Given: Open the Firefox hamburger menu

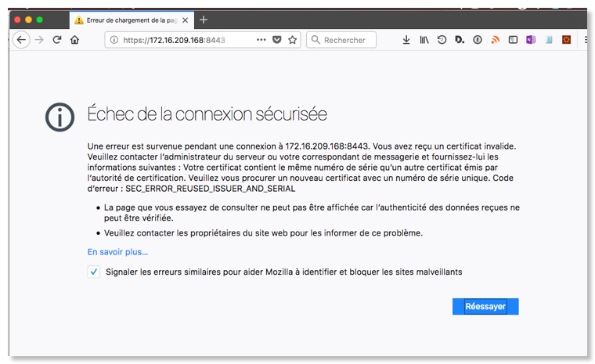Looking at the screenshot, I should click(x=586, y=40).
